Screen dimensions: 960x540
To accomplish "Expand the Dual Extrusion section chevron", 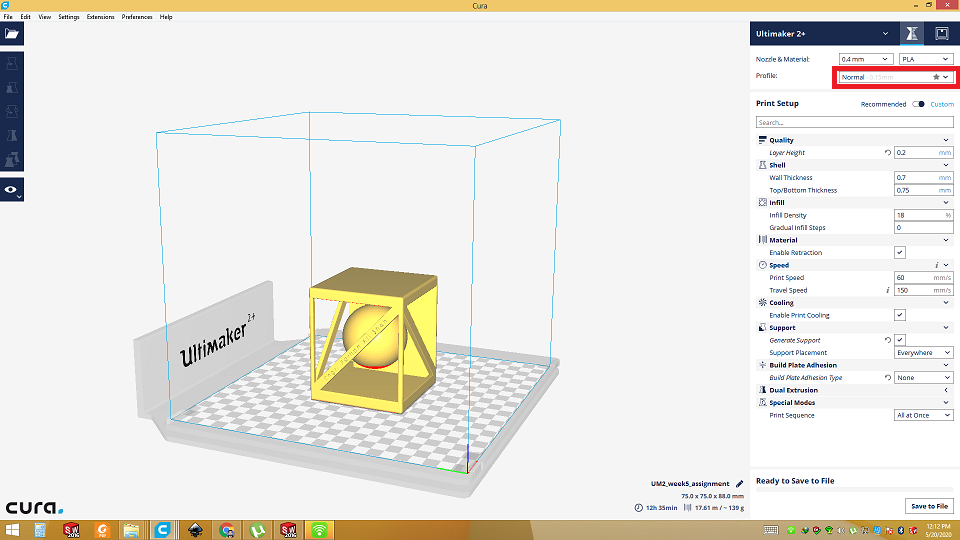I will pyautogui.click(x=946, y=390).
